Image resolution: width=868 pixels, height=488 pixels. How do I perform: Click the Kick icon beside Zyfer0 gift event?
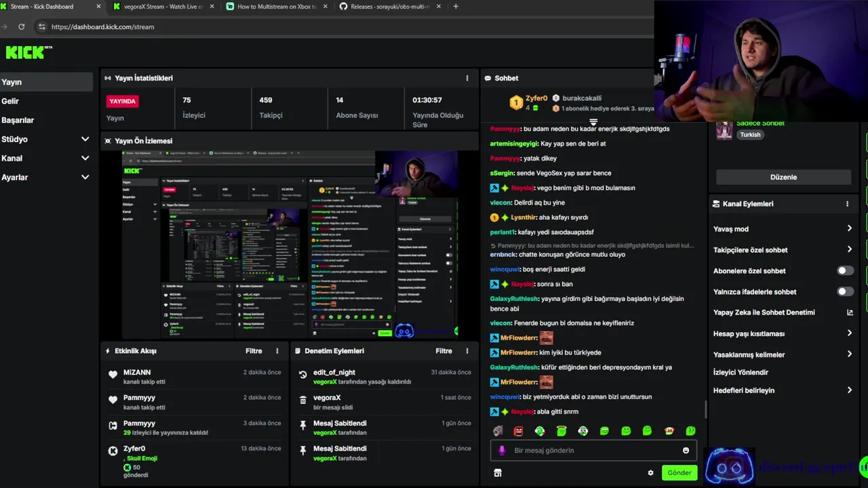click(113, 451)
